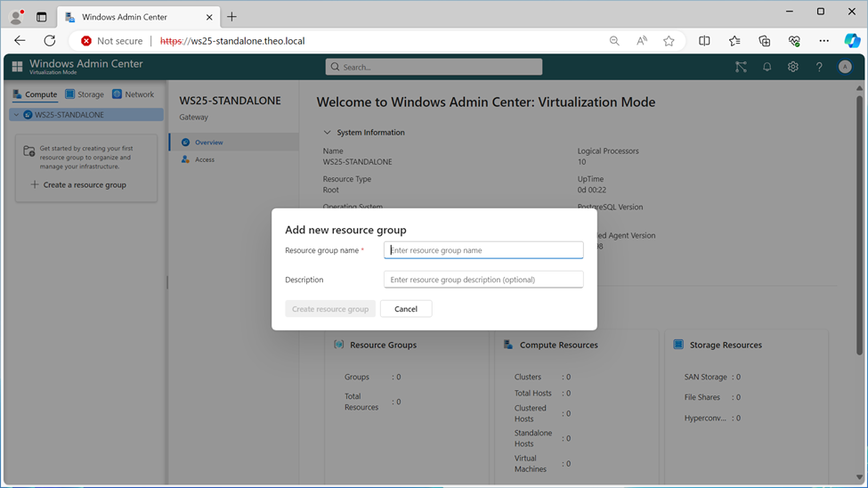Viewport: 868px width, 488px height.
Task: Click the File Shares count row
Action: pos(712,397)
